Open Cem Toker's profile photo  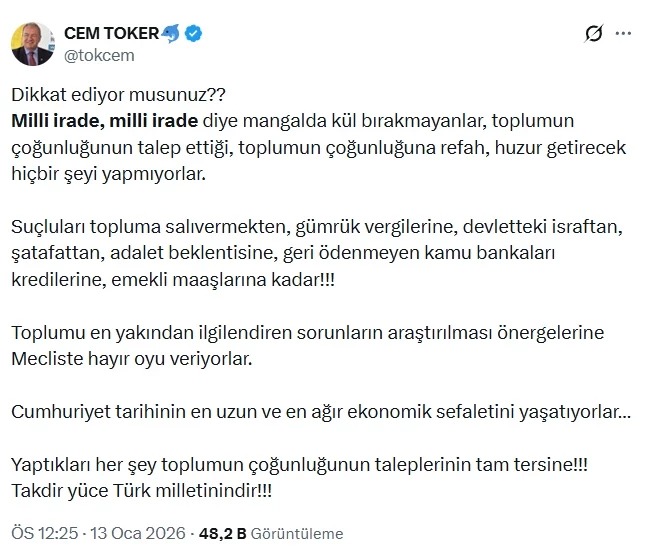(33, 44)
